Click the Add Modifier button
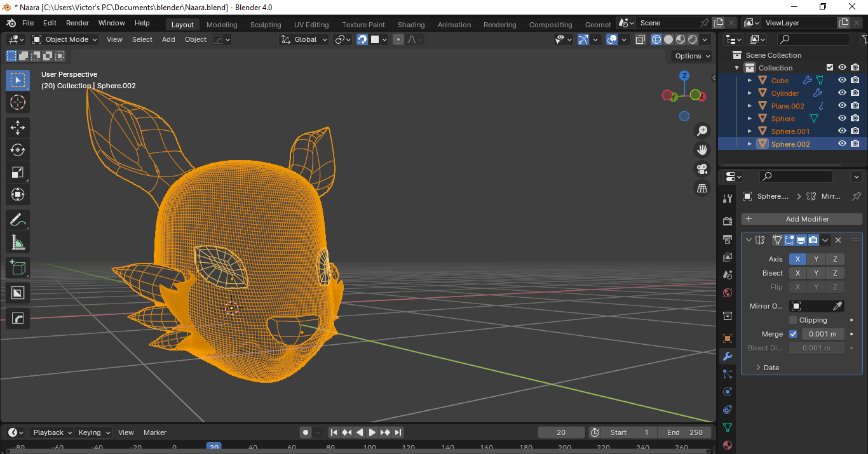Screen dimensions: 868x454 coord(802,219)
